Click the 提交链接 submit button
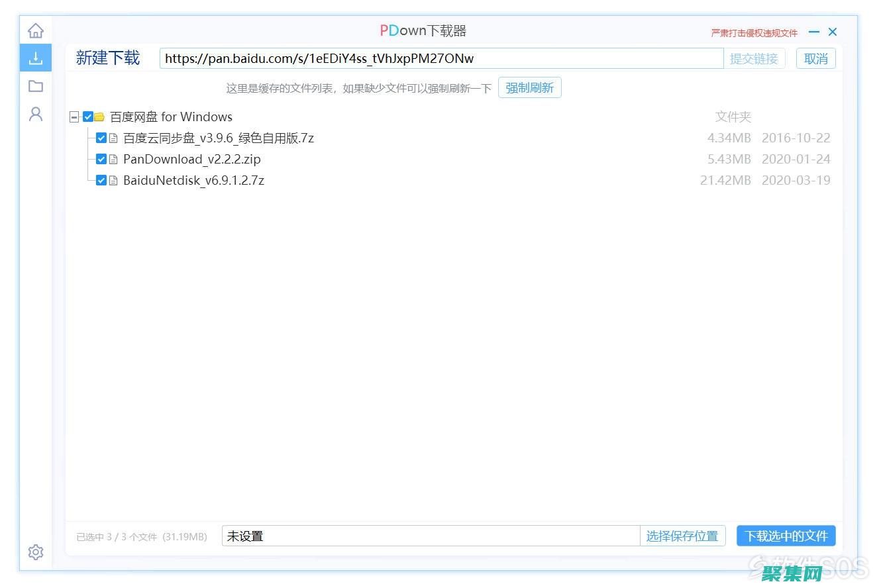The width and height of the screenshot is (881, 588). (x=754, y=58)
